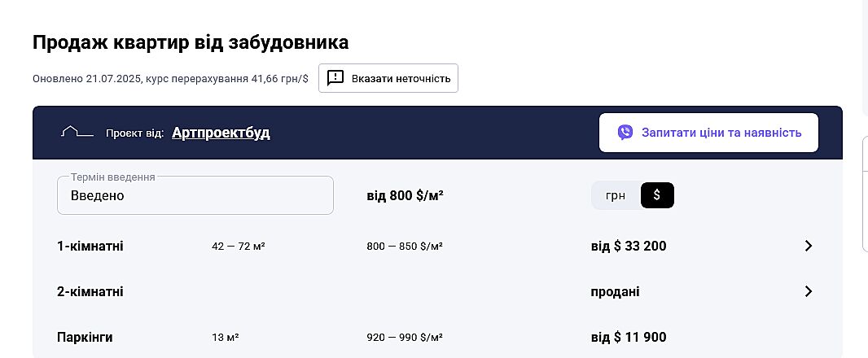Click the Продаж квартир від забудовника heading
868x358 pixels.
point(191,42)
